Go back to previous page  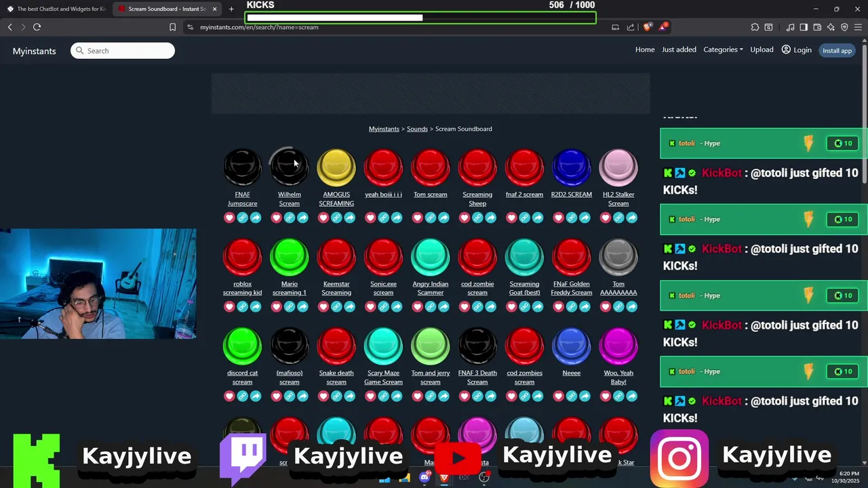(x=9, y=27)
